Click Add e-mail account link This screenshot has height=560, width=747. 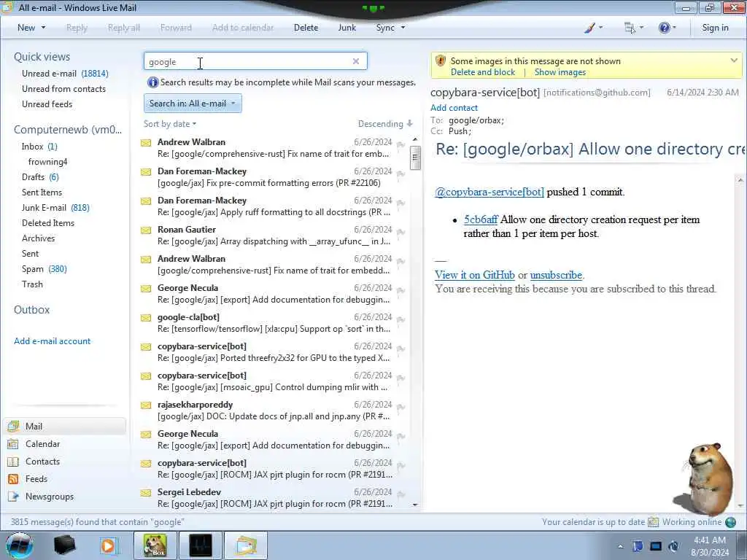[x=52, y=341]
